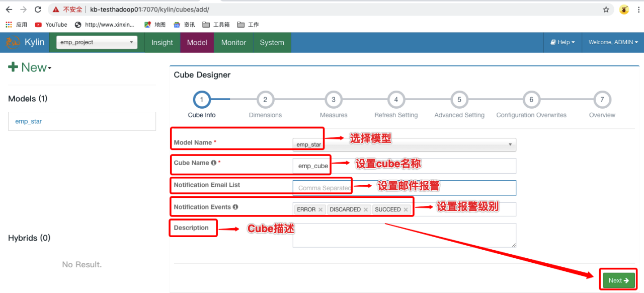Remove the SUCCEED notification event tag
The image size is (644, 293).
(x=405, y=209)
